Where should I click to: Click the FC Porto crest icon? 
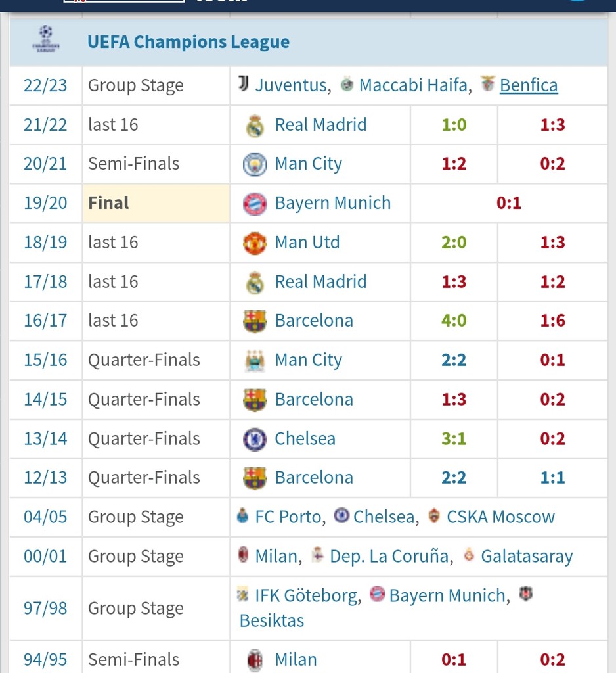[243, 516]
